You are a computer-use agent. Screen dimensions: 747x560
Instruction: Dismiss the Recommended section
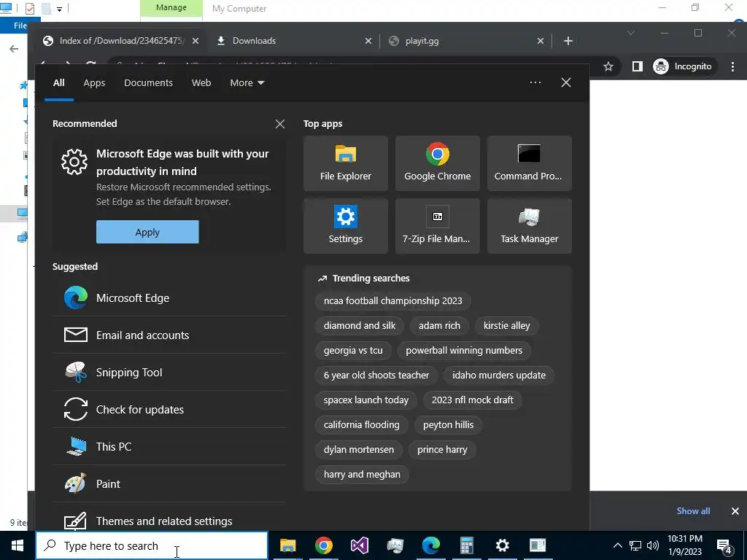click(x=280, y=124)
